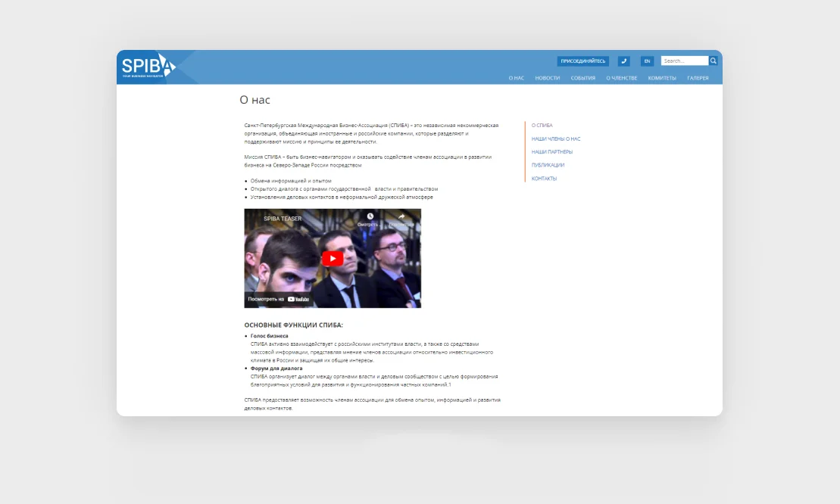Click 'ОСНОВНЫЕ ФУНКЦИИ СПИБА:' heading
The image size is (840, 504).
[x=294, y=325]
